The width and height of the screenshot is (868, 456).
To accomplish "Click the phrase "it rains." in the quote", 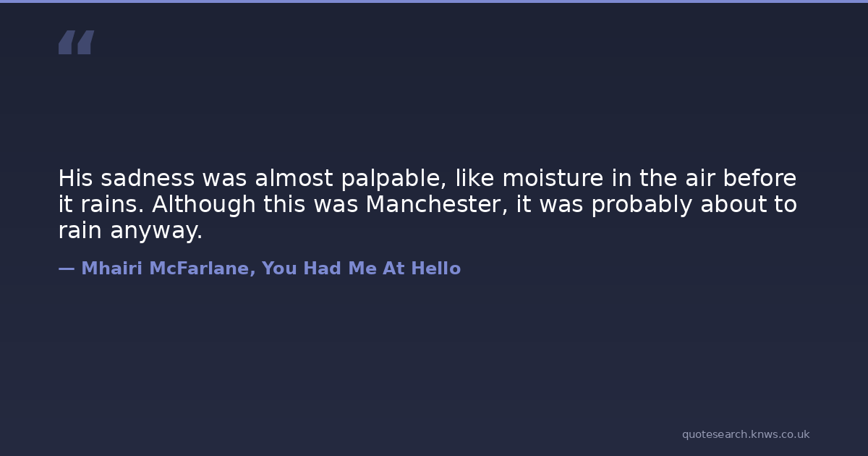I will click(x=101, y=205).
